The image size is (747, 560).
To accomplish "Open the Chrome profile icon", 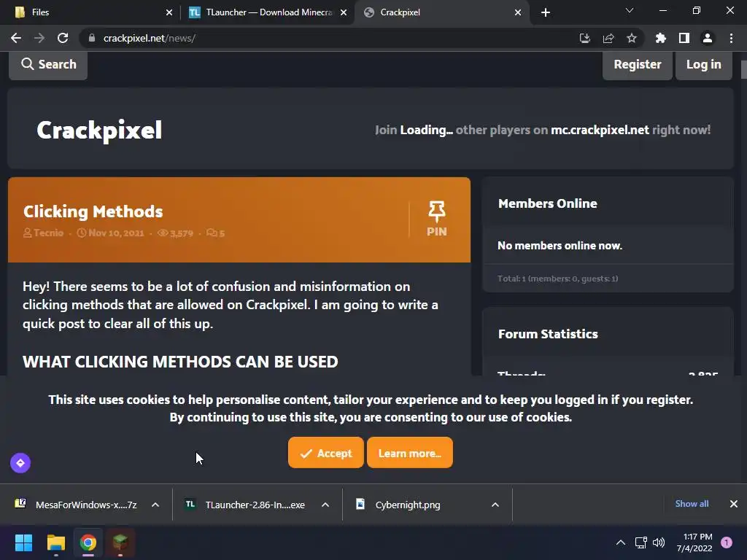I will click(x=708, y=38).
